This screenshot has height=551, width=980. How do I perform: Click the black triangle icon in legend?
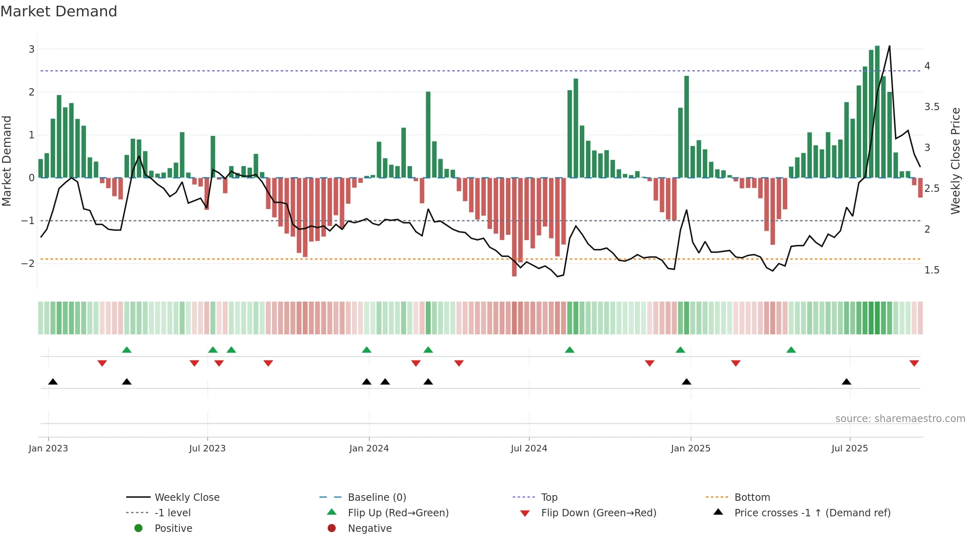pyautogui.click(x=718, y=512)
